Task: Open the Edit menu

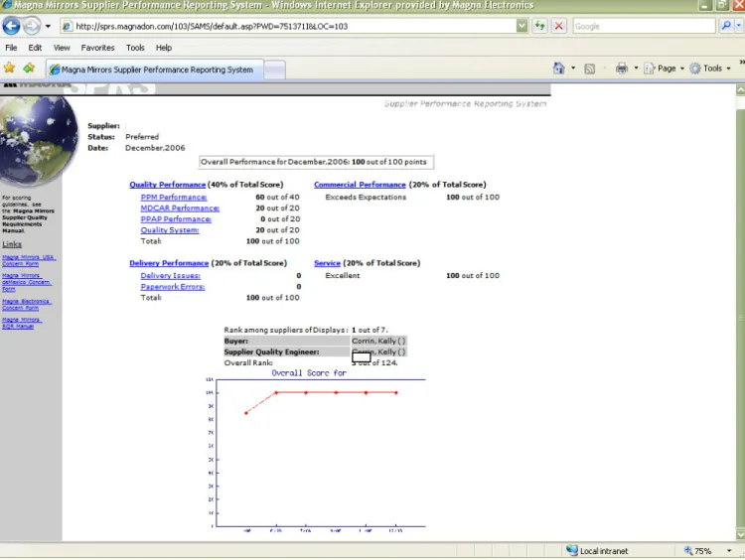Action: pyautogui.click(x=35, y=48)
